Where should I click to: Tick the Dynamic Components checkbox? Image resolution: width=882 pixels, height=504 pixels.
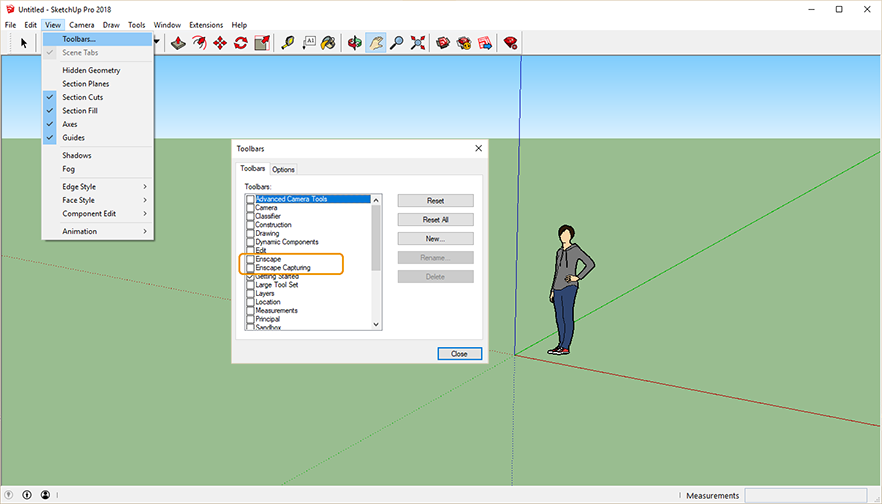point(250,242)
